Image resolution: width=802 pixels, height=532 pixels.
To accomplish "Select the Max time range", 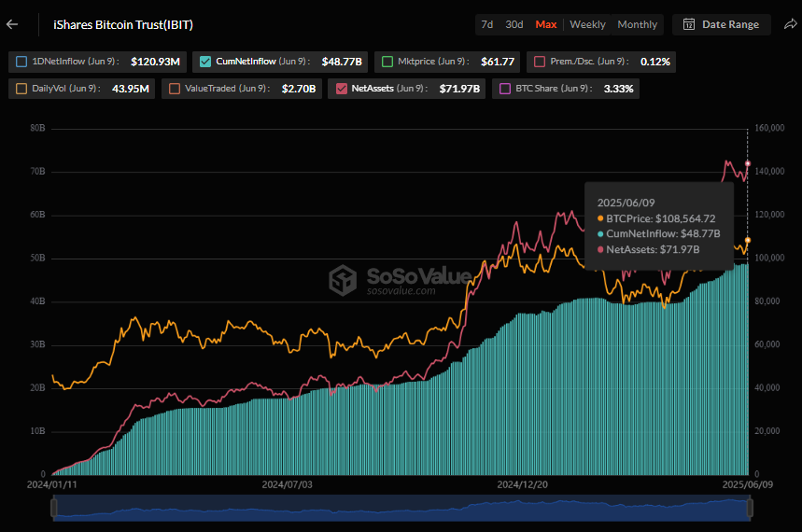I will [546, 24].
